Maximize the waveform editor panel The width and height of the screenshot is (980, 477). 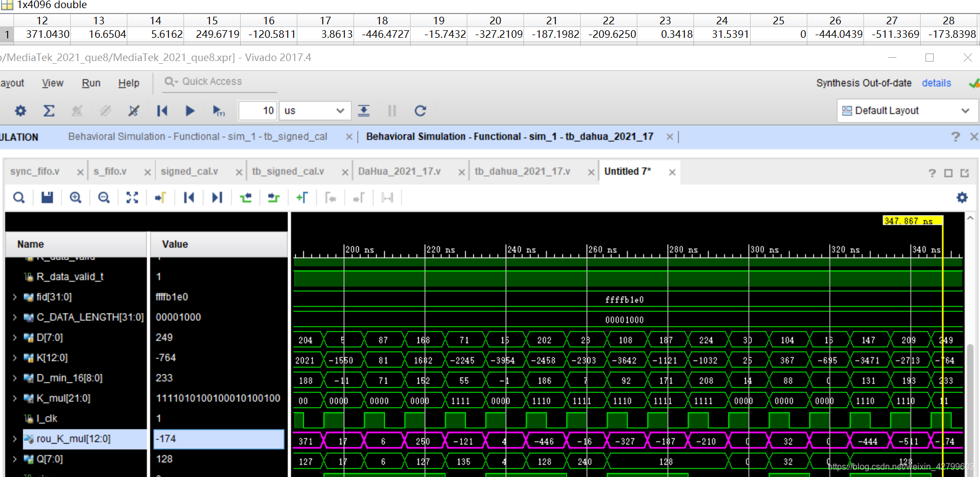pyautogui.click(x=948, y=173)
